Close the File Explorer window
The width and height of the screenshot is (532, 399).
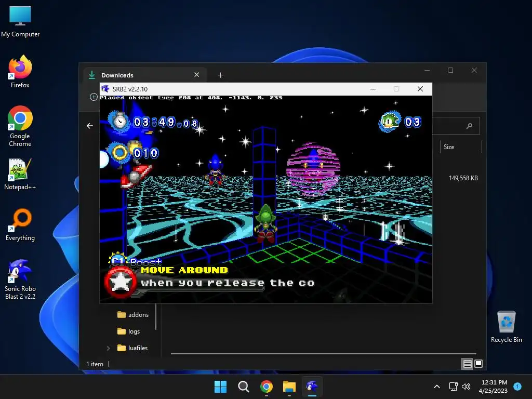tap(474, 70)
